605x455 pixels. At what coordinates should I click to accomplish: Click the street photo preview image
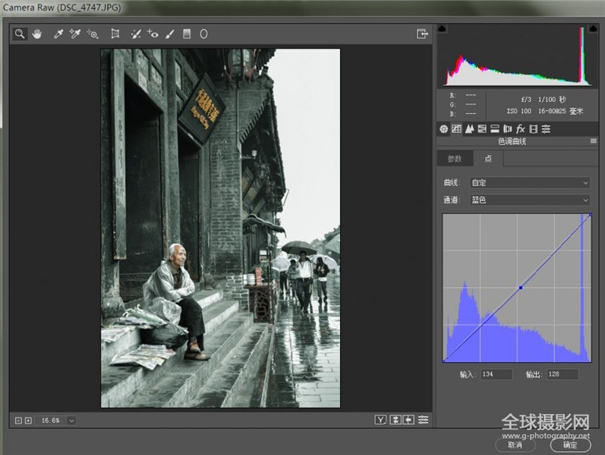[220, 228]
